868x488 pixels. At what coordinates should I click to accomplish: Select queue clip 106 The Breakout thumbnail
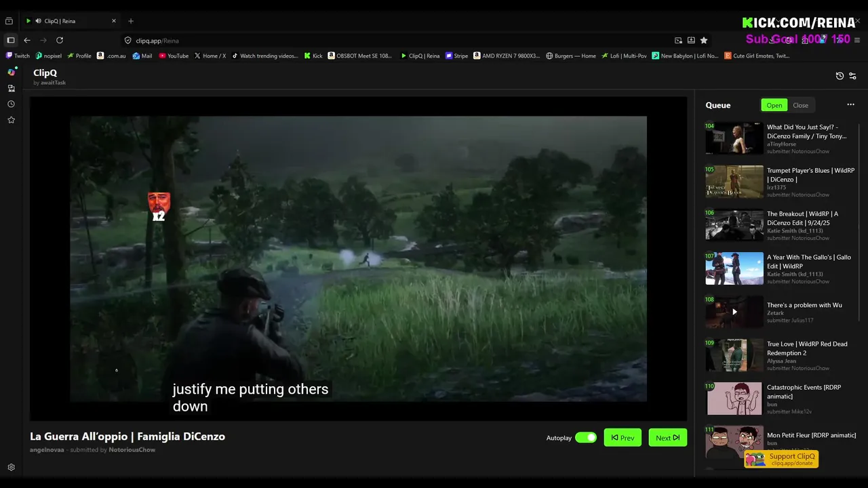(x=734, y=225)
